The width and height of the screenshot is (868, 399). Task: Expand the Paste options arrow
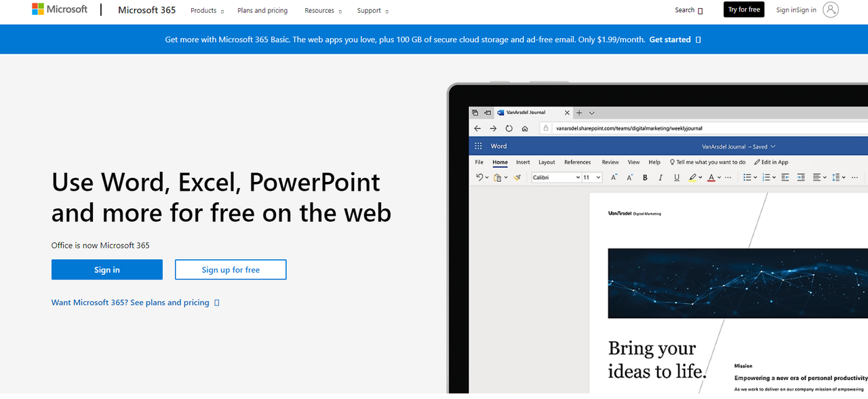pyautogui.click(x=506, y=177)
